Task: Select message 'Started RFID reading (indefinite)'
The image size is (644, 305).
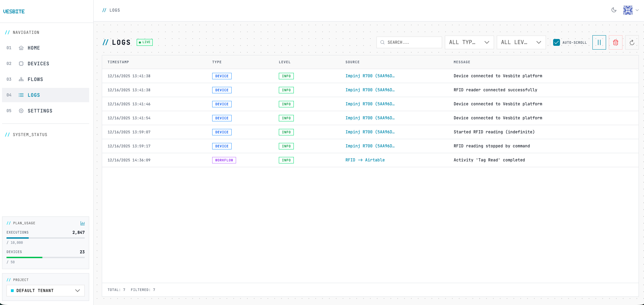Action: (x=494, y=132)
